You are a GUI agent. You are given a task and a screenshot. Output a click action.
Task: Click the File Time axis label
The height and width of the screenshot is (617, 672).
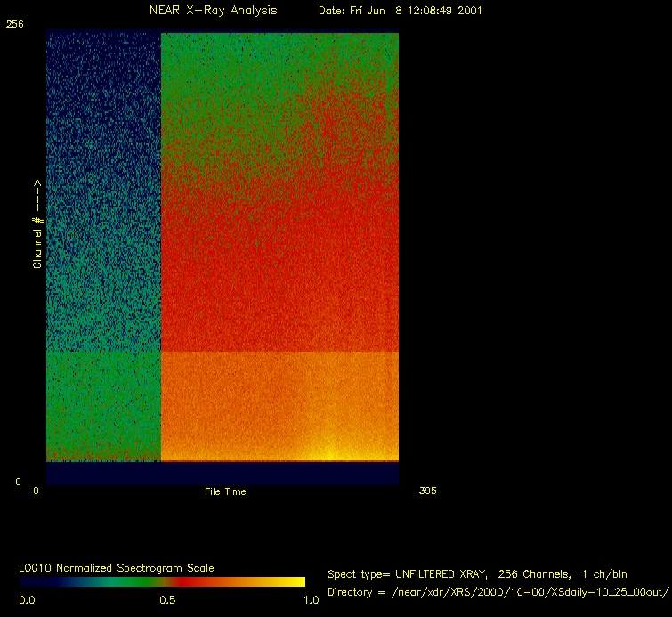point(225,491)
